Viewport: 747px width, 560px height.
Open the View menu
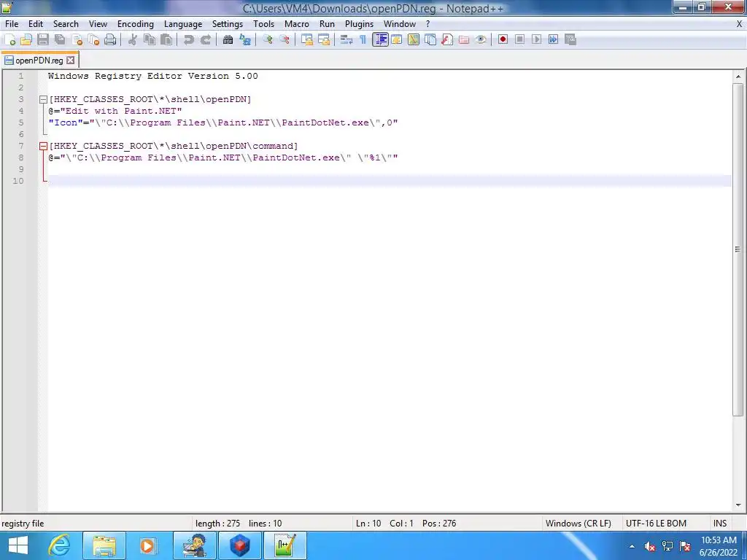pyautogui.click(x=98, y=24)
